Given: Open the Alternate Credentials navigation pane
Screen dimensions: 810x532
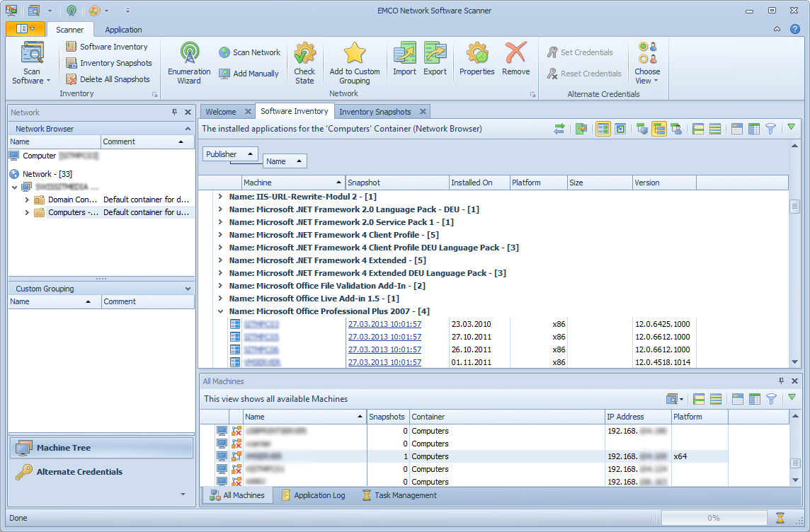Looking at the screenshot, I should pyautogui.click(x=101, y=472).
